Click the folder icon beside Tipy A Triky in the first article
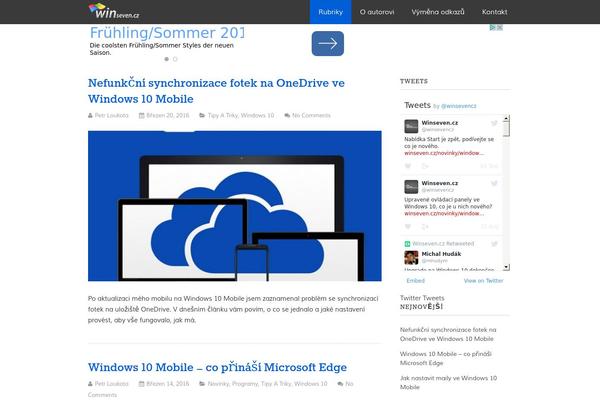This screenshot has width=600, height=400. tap(202, 115)
